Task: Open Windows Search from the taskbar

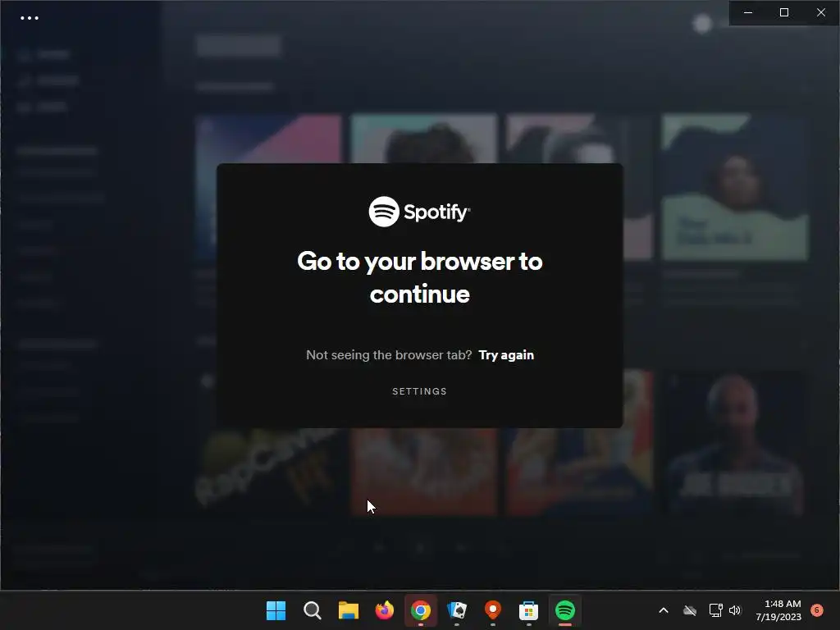Action: pyautogui.click(x=312, y=610)
